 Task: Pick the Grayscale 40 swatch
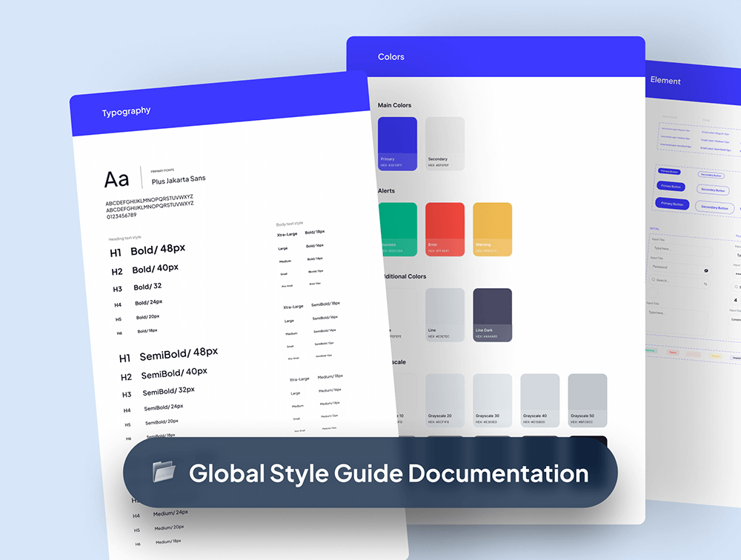[x=540, y=400]
